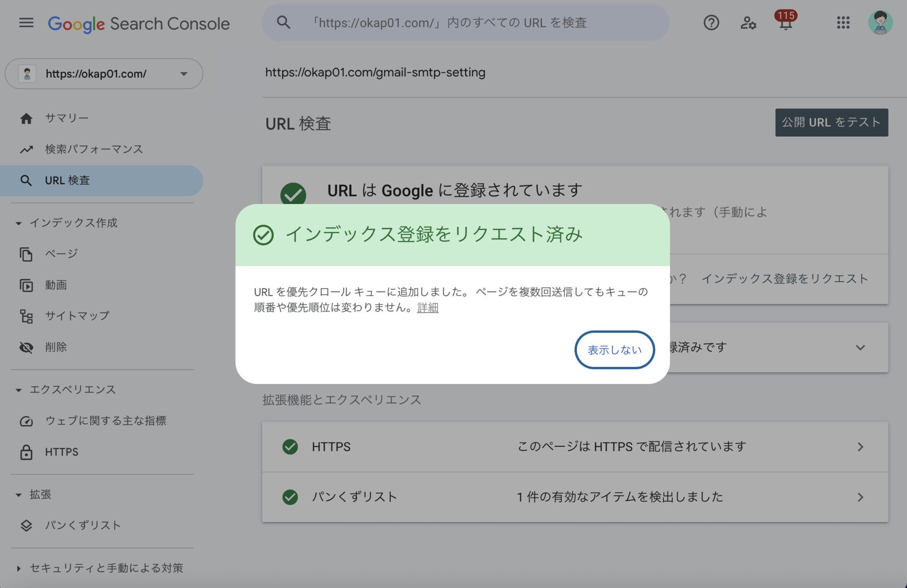Expand the page indexing card chevron
907x588 pixels.
pyautogui.click(x=860, y=348)
